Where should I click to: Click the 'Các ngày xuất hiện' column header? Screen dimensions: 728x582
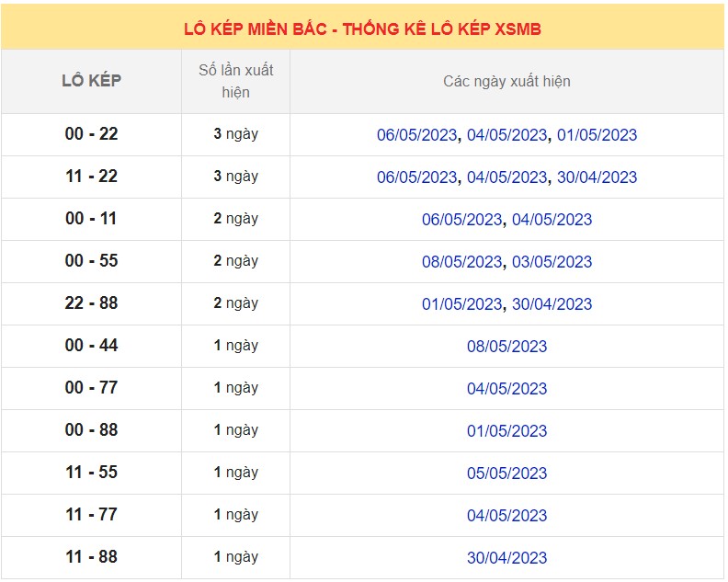[x=506, y=81]
